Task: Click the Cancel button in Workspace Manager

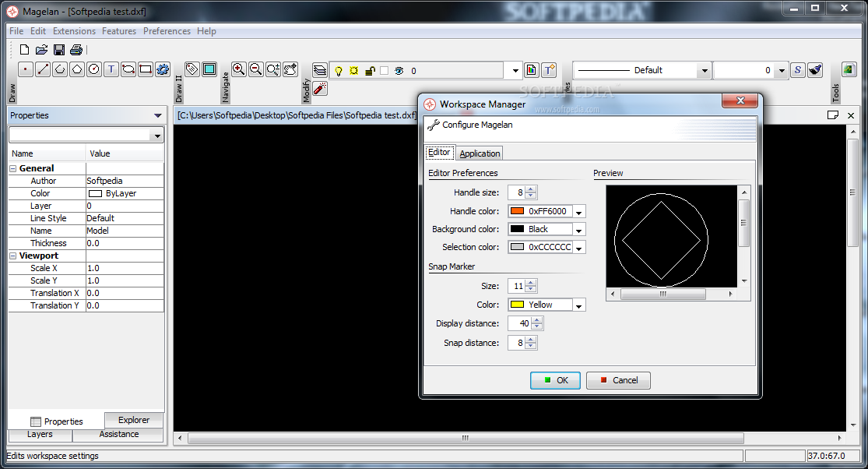Action: [618, 380]
